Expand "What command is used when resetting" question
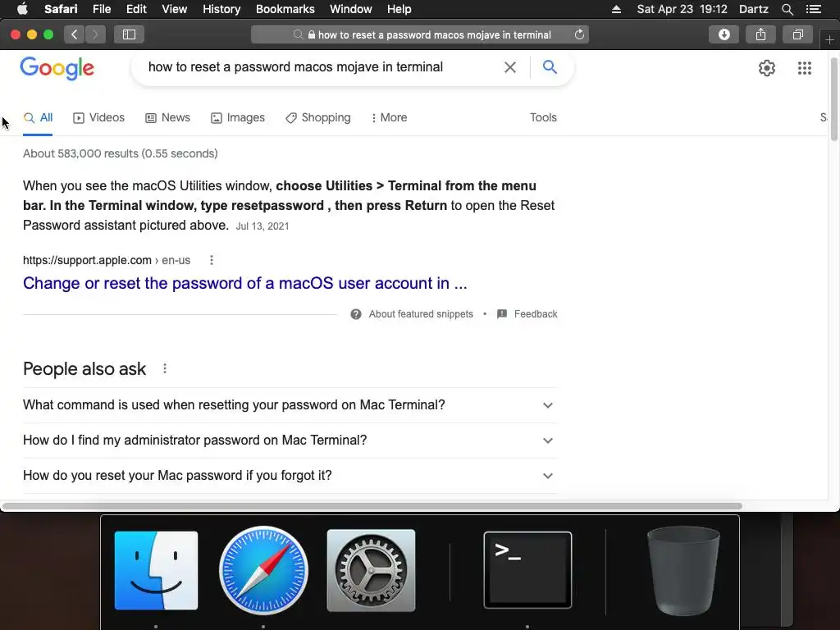Image resolution: width=840 pixels, height=630 pixels. point(290,405)
